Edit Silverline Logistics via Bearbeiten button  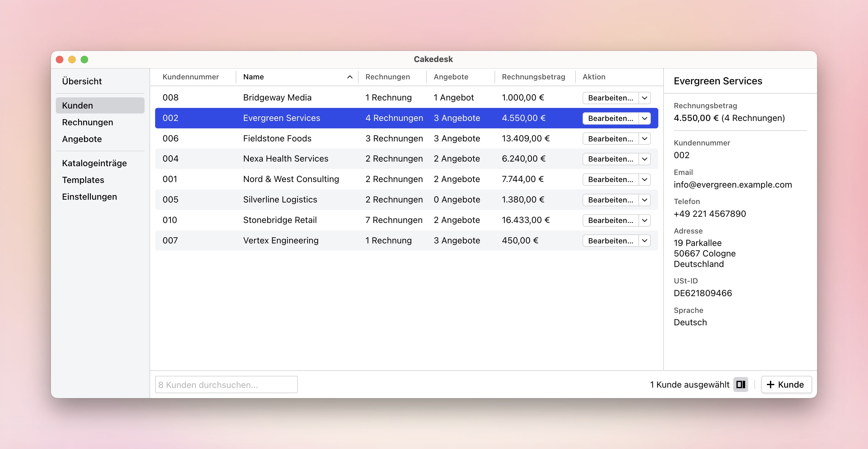tap(610, 200)
